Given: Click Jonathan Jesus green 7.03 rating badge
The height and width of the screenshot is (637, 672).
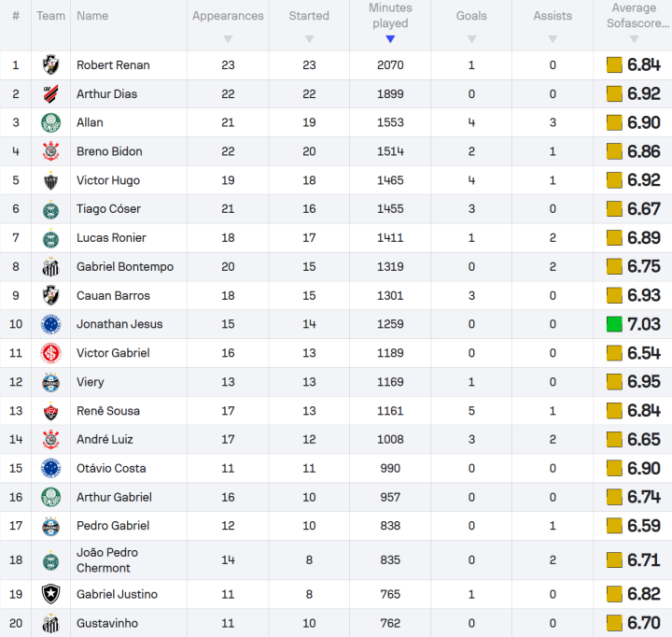Looking at the screenshot, I should click(614, 324).
